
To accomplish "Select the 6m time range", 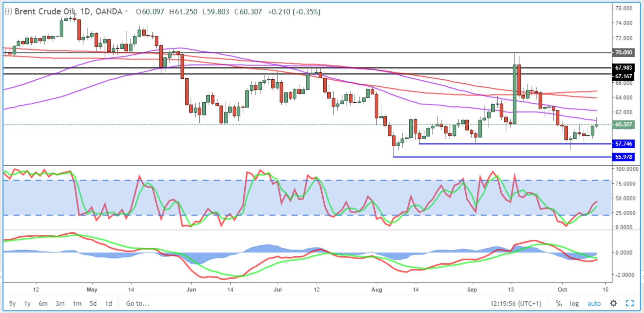I will click(43, 304).
